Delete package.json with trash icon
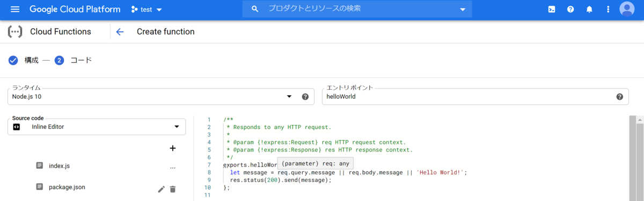 [173, 189]
